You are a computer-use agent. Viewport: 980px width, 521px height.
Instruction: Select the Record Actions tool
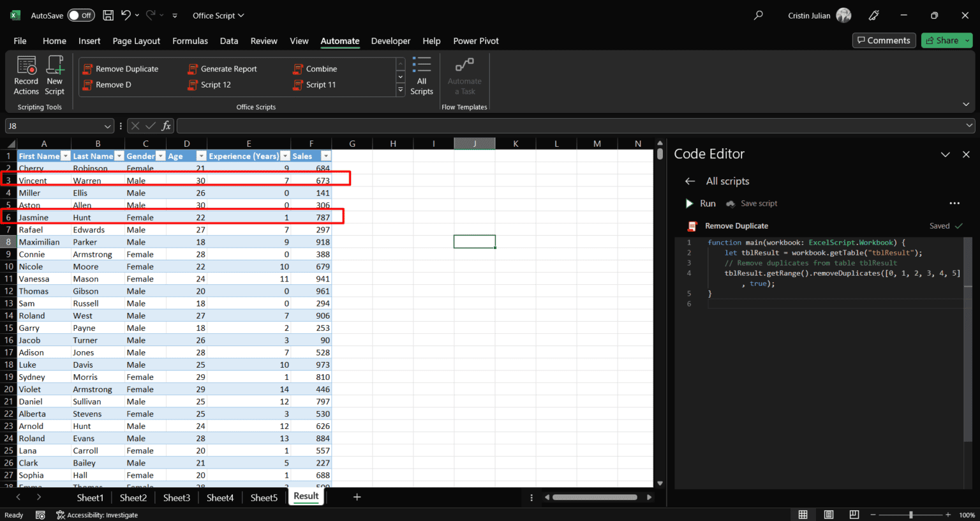[26, 75]
